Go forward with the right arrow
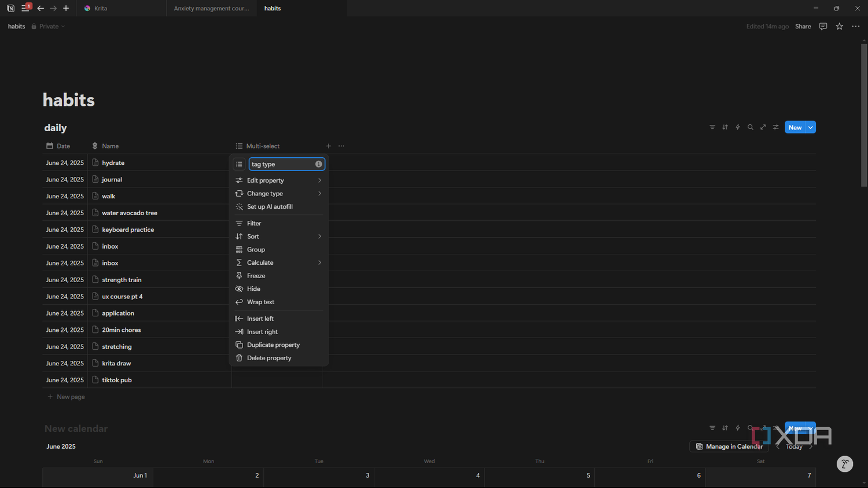The height and width of the screenshot is (488, 868). (53, 8)
